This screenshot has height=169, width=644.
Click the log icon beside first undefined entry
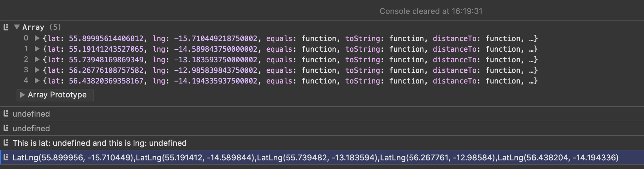click(x=6, y=114)
